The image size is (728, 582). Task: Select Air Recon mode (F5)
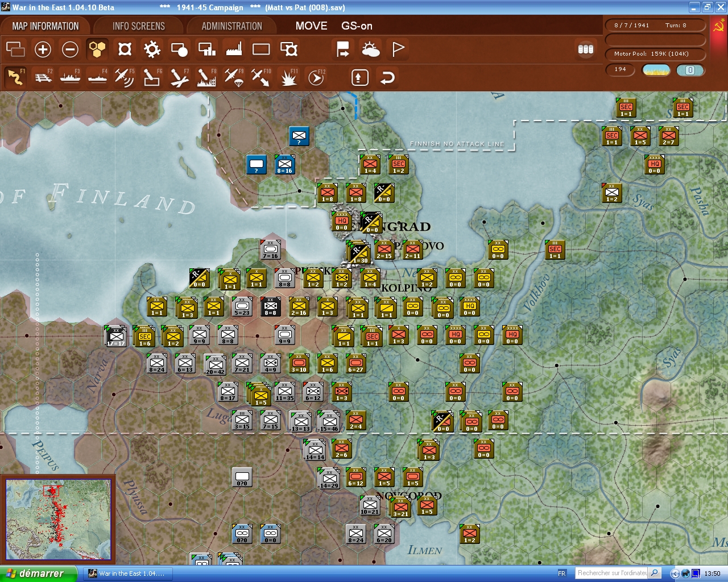pyautogui.click(x=125, y=77)
